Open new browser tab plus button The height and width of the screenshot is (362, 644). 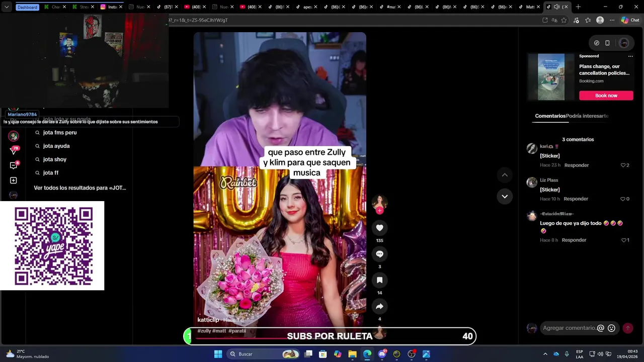(x=578, y=7)
